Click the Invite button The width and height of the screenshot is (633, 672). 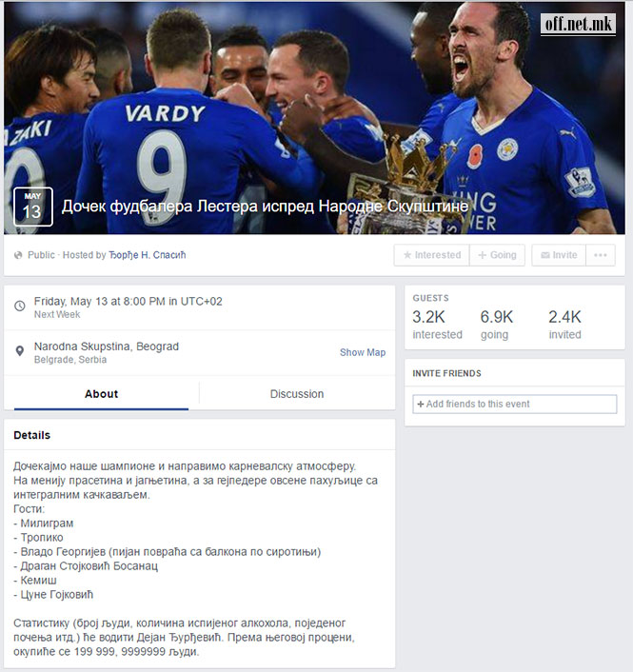tap(559, 255)
